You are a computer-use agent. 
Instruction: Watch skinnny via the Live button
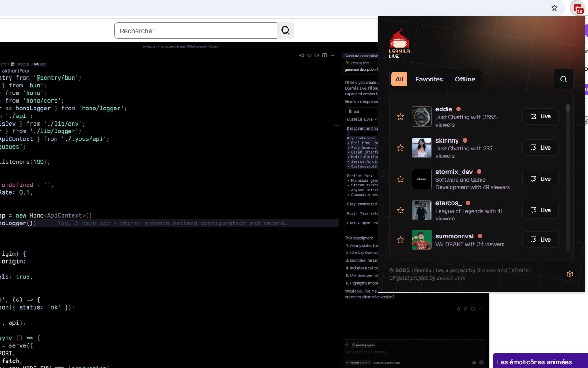[x=540, y=148]
